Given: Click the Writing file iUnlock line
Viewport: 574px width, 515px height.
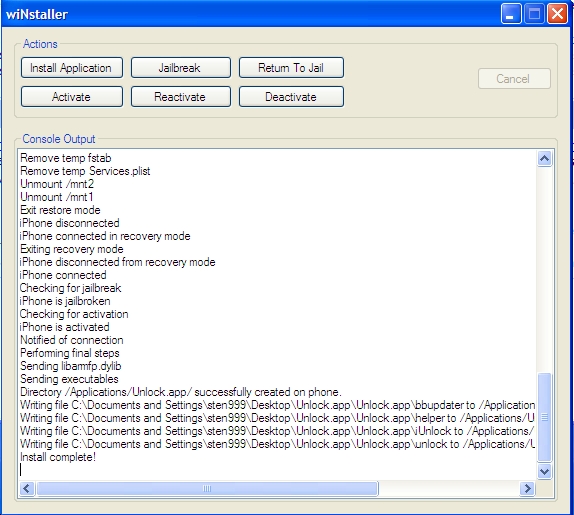Looking at the screenshot, I should (x=277, y=431).
